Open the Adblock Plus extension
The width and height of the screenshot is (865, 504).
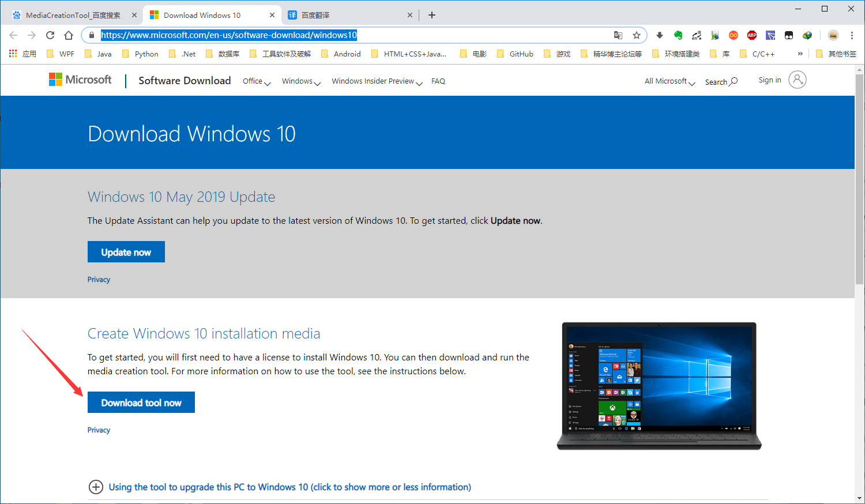[x=751, y=35]
